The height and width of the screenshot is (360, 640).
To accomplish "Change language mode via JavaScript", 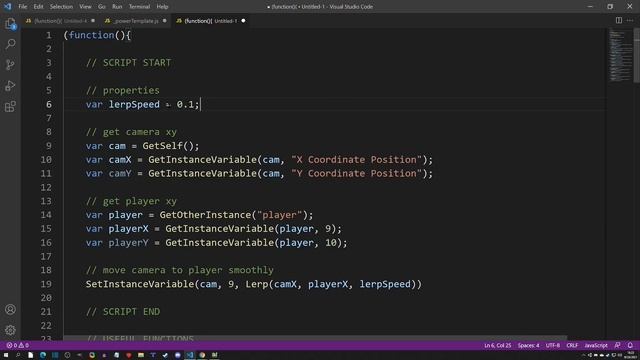I will [596, 345].
